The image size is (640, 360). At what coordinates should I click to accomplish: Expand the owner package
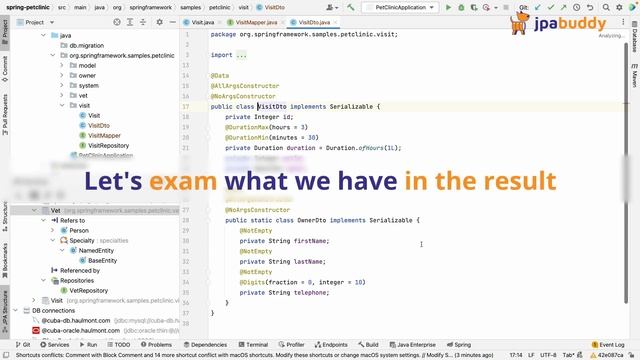coord(62,76)
